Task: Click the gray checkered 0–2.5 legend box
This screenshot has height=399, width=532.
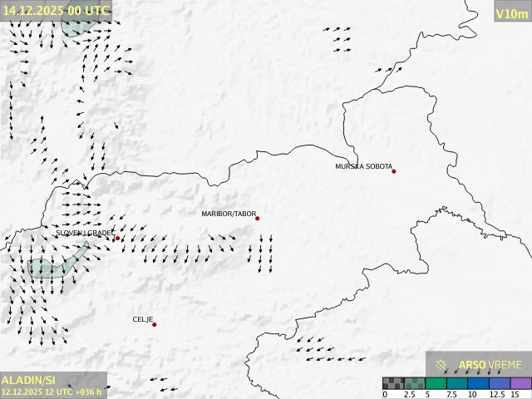Action: (x=393, y=384)
